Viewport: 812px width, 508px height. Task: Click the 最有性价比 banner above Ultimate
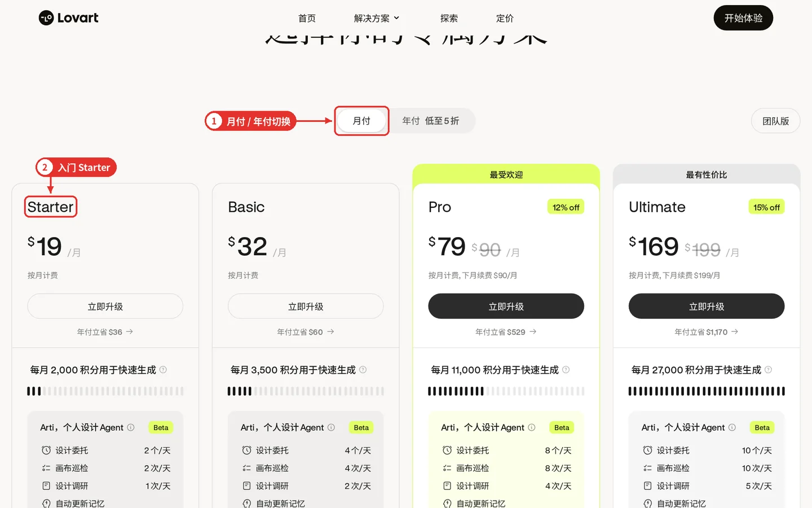(x=707, y=174)
